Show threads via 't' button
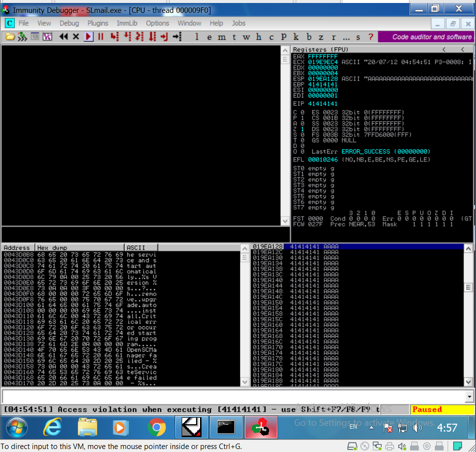The image size is (476, 452). (234, 37)
